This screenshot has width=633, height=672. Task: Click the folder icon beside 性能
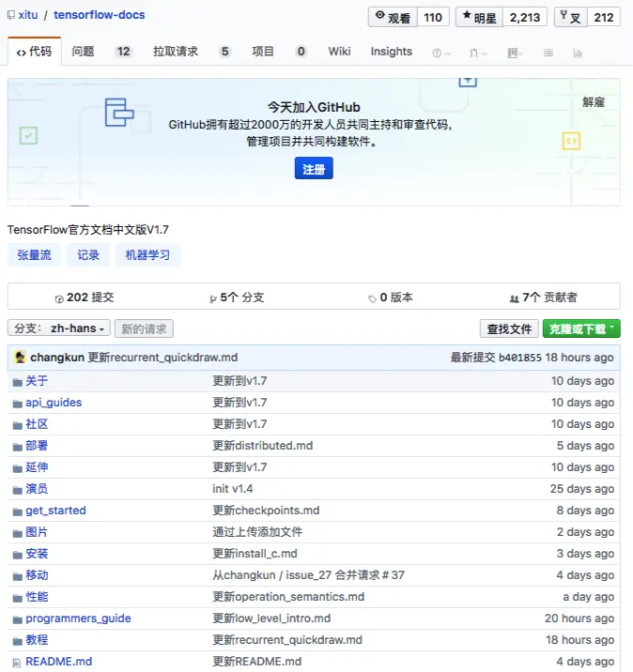coord(17,598)
